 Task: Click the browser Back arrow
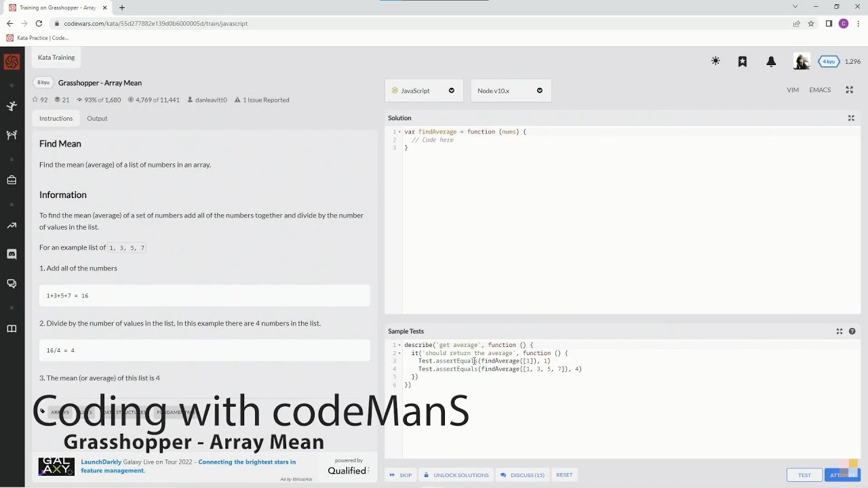point(9,24)
